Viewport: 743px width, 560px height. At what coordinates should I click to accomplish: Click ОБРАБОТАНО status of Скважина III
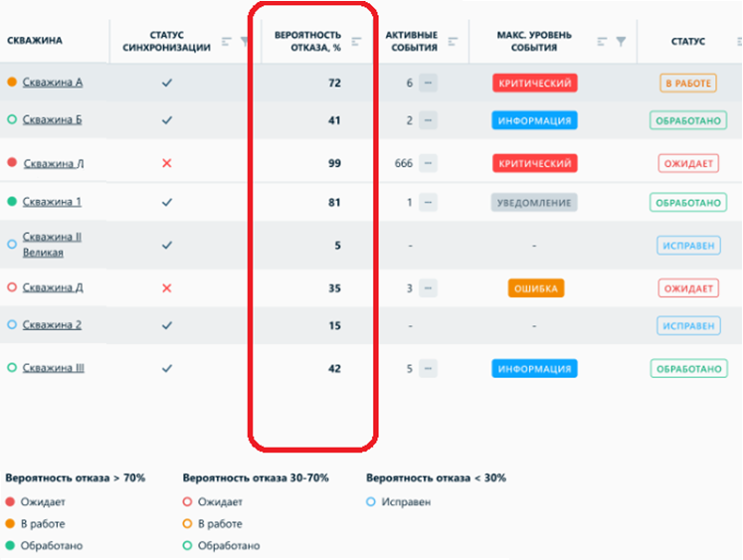tap(689, 369)
